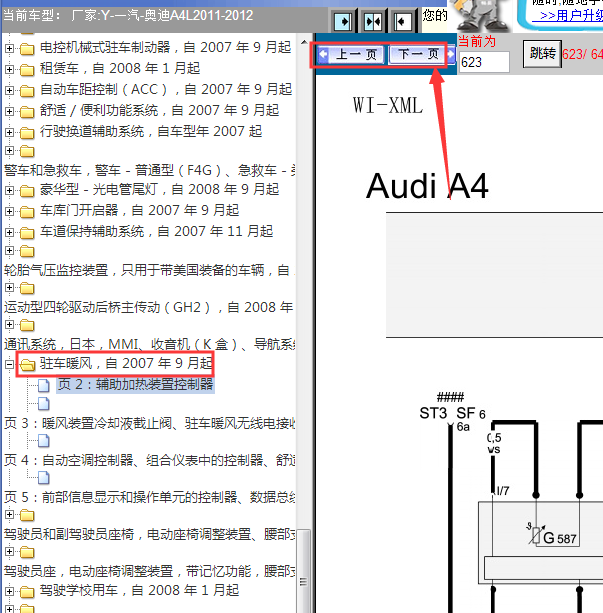Select 页 5：前部信息显示和操作单元 tree item

(x=150, y=497)
